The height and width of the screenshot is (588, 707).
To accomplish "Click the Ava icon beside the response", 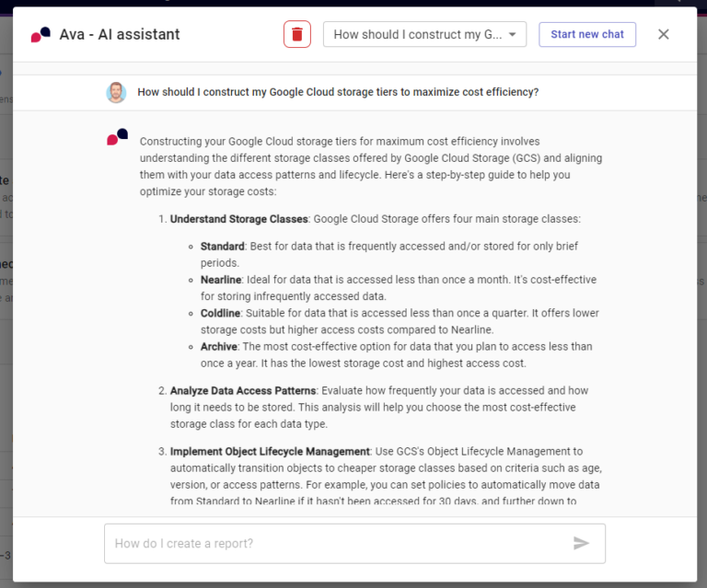I will [x=117, y=137].
